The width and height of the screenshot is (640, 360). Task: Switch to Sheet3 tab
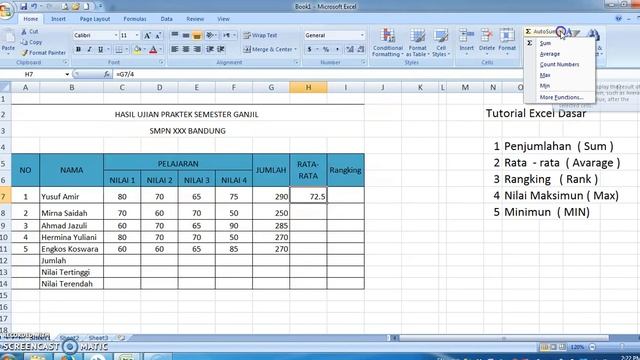[98, 338]
